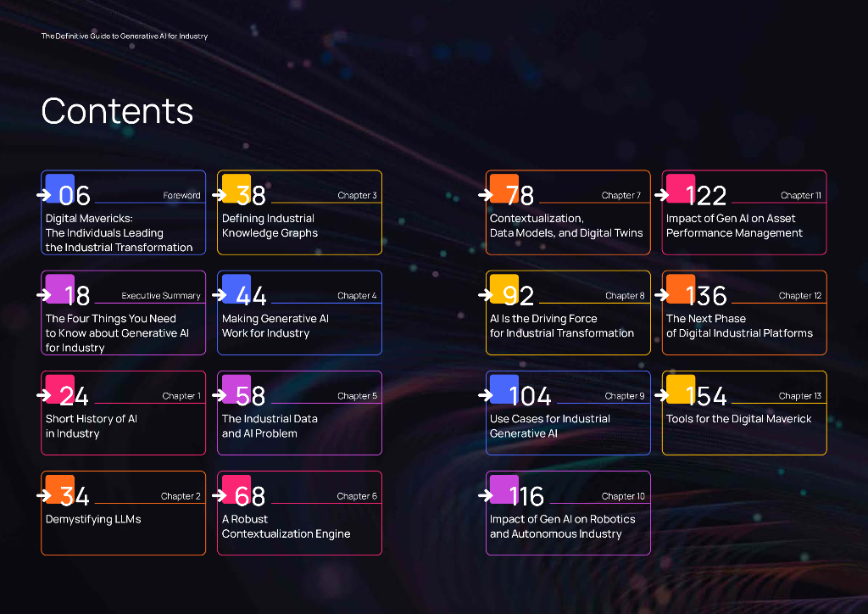
Task: Select page number 104
Action: coord(530,396)
